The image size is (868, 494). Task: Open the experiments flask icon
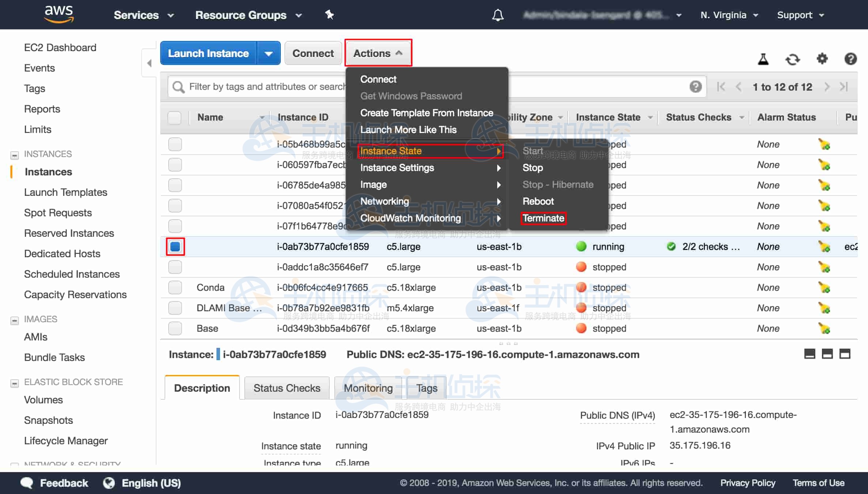763,59
